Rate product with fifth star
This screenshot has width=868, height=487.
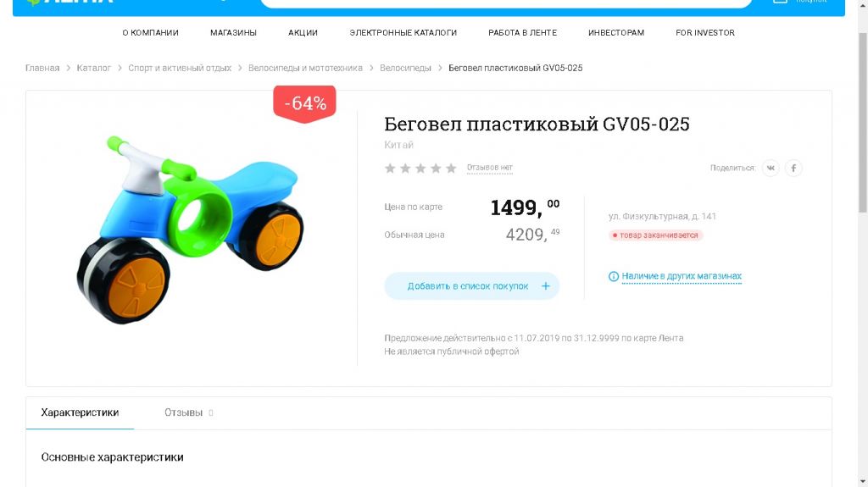click(x=451, y=168)
